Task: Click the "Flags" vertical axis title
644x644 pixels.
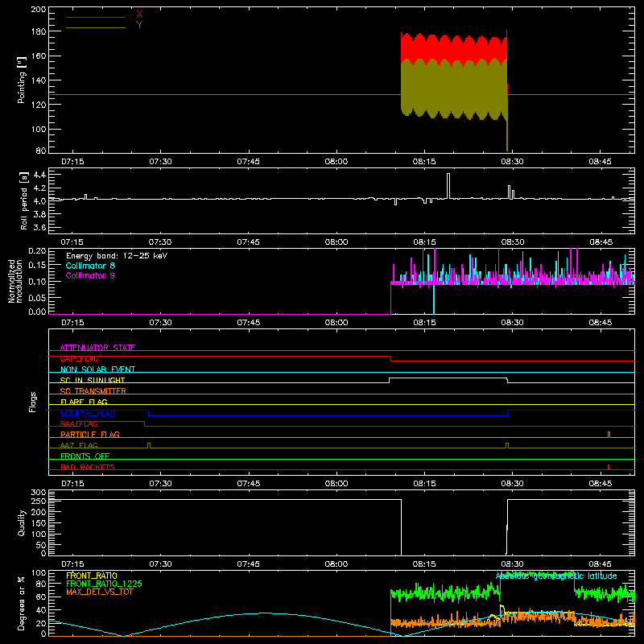Action: [x=32, y=402]
